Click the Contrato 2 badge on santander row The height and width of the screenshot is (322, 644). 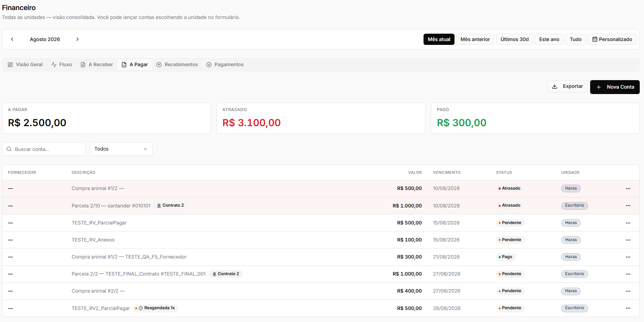(170, 206)
